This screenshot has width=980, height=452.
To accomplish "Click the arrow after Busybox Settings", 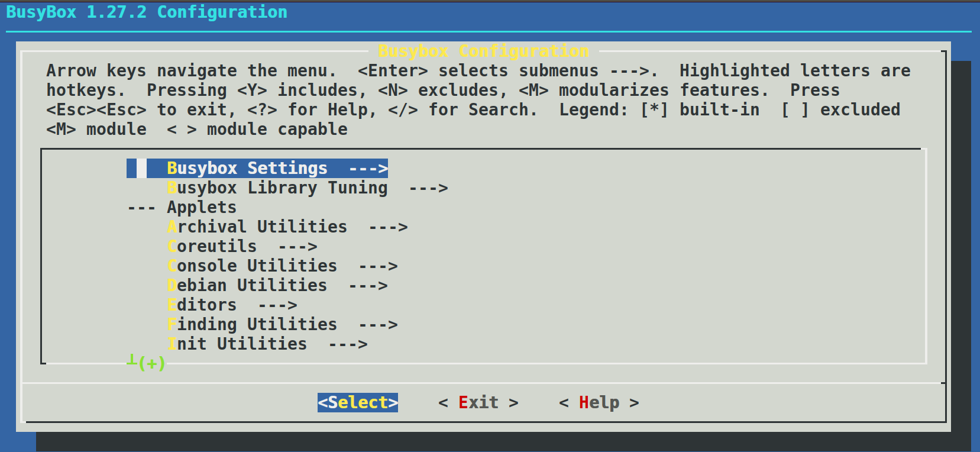I will pyautogui.click(x=368, y=169).
